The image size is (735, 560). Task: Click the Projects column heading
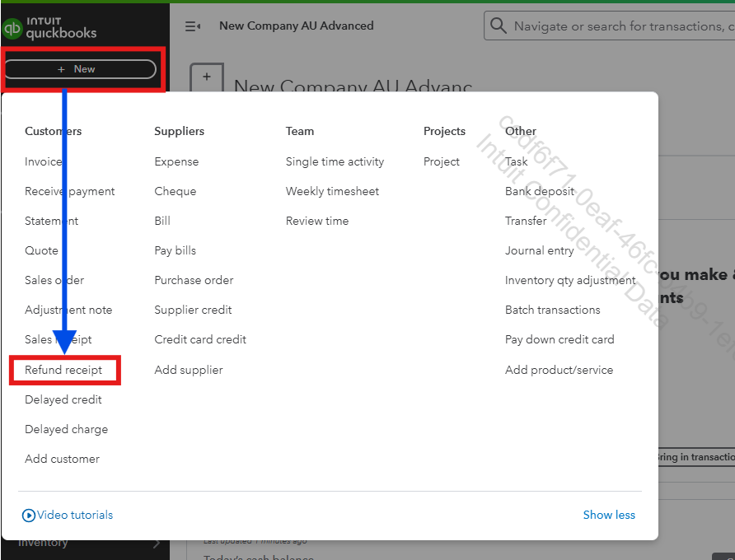444,131
